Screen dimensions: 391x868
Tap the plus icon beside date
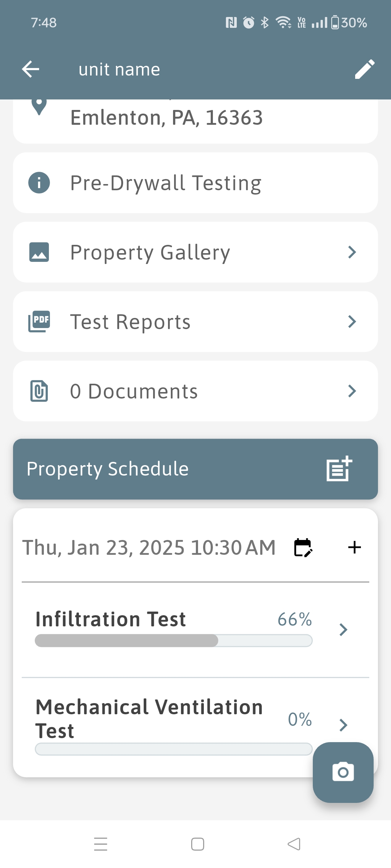point(354,548)
